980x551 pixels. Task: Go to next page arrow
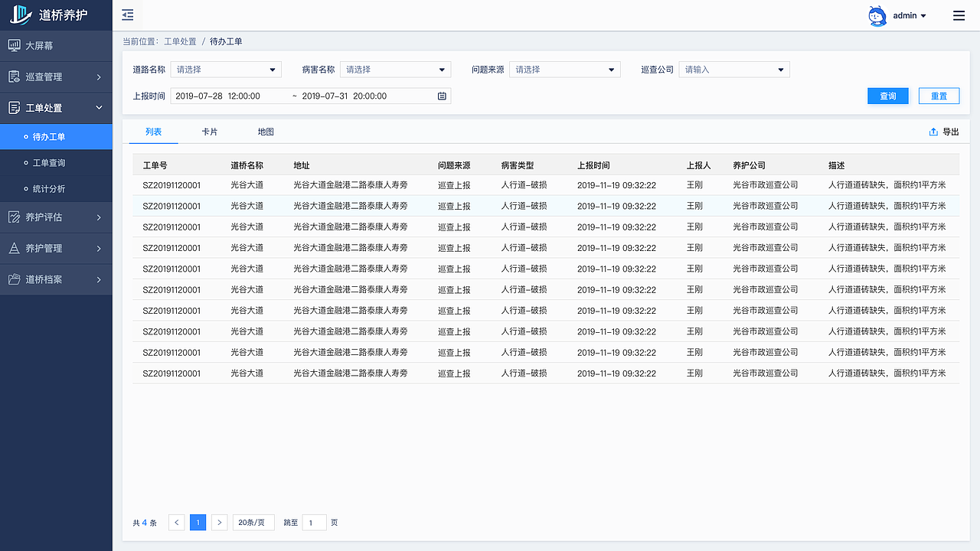[220, 523]
